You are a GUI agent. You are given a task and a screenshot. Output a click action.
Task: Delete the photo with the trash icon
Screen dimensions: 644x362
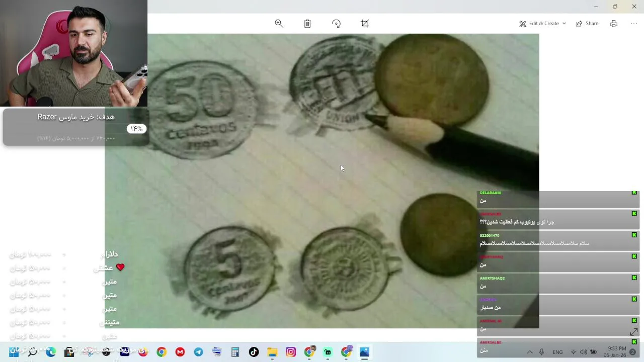pyautogui.click(x=307, y=24)
